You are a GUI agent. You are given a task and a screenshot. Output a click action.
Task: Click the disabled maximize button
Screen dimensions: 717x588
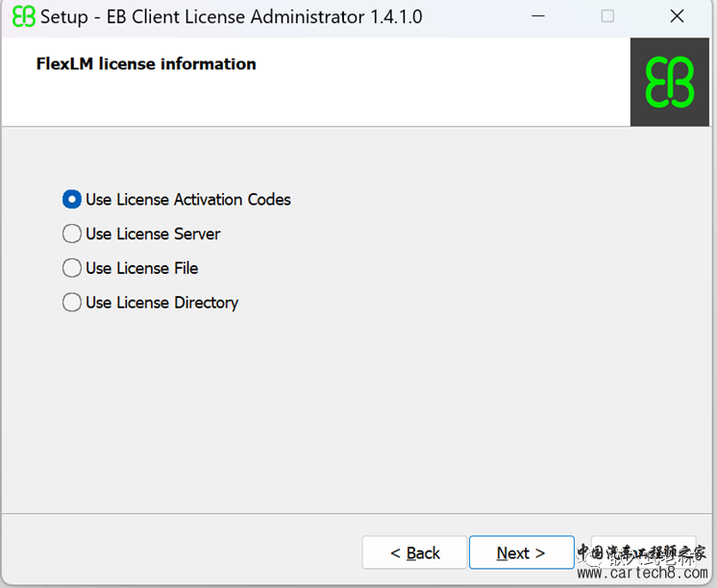607,16
